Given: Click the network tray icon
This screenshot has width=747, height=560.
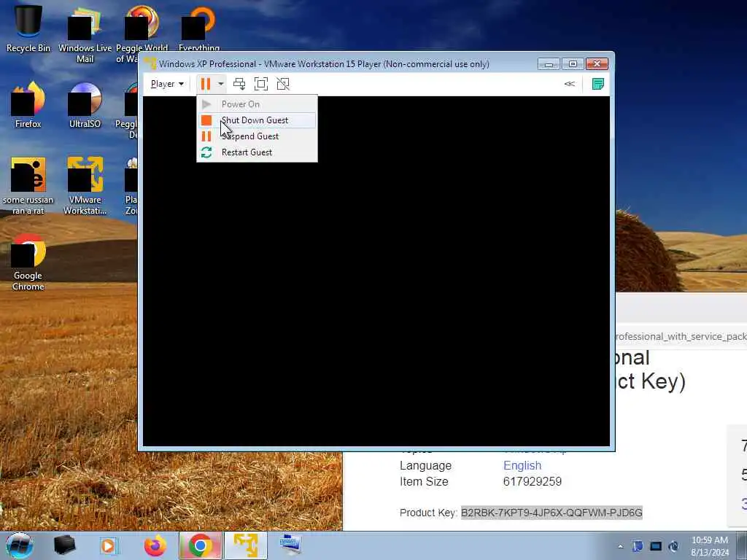Looking at the screenshot, I should 656,546.
